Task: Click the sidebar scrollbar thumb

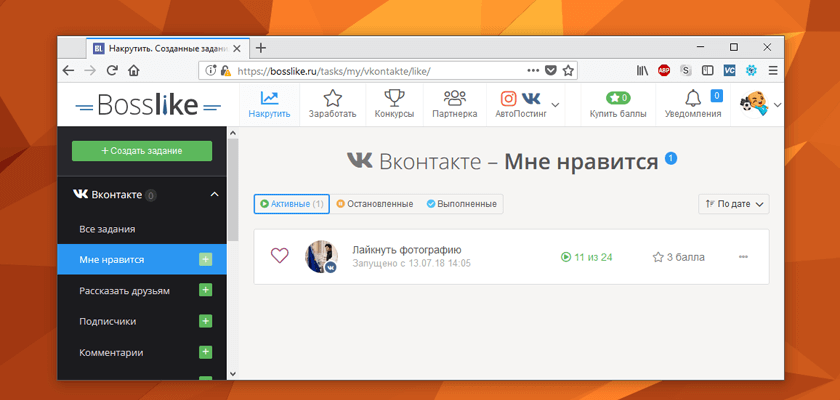Action: tap(232, 189)
